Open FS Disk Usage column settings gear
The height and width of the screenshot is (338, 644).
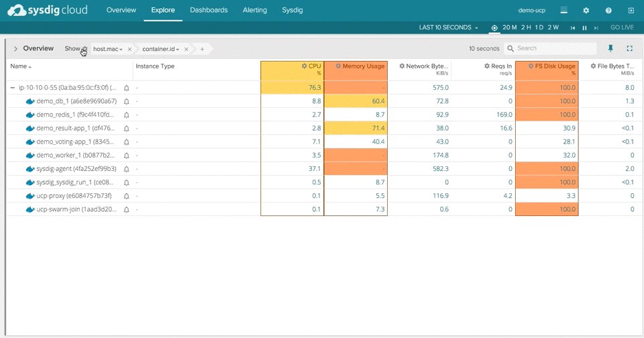point(531,66)
